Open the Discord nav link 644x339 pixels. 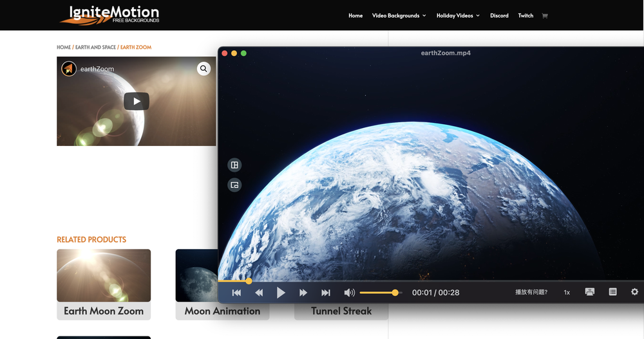click(x=499, y=15)
